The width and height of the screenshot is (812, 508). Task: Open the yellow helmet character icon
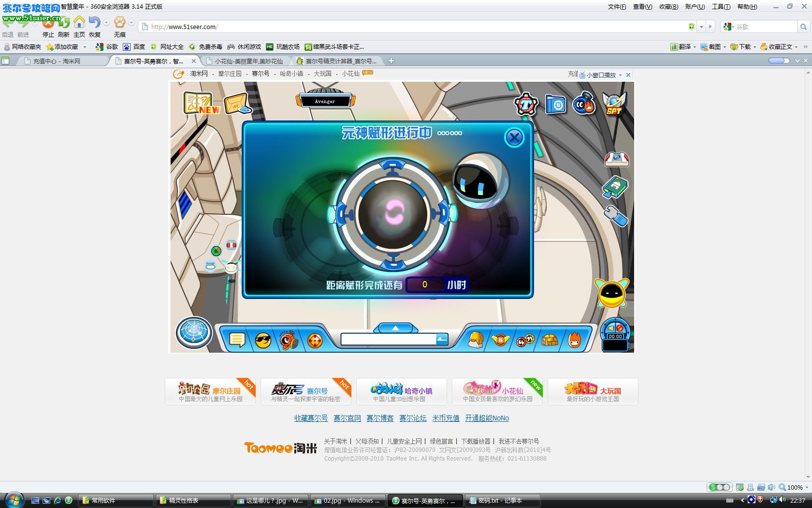pos(476,340)
